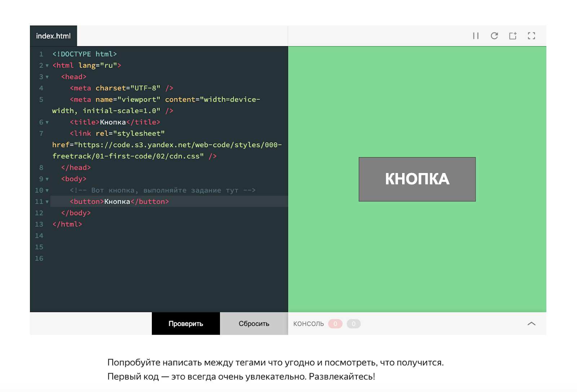The width and height of the screenshot is (577, 392).
Task: Fold the comment on line 10
Action: (47, 190)
